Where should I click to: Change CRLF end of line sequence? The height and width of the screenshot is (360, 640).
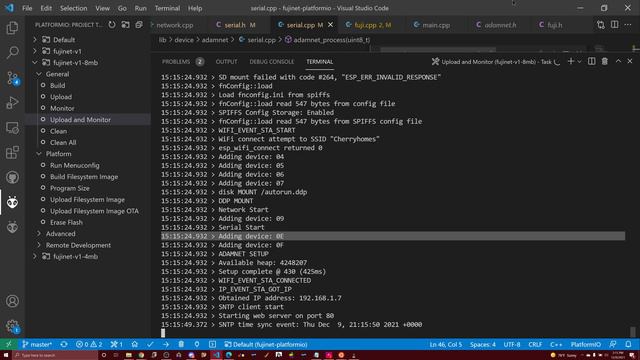[535, 344]
